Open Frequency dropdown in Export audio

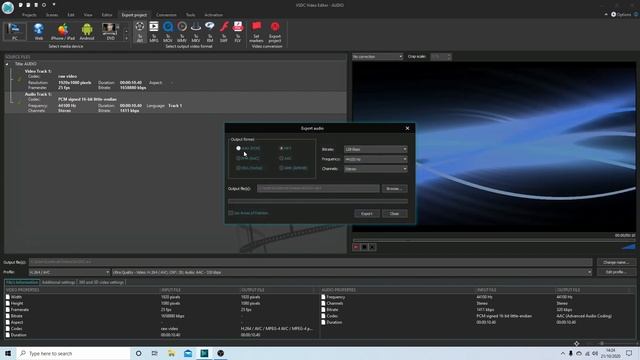tap(376, 159)
